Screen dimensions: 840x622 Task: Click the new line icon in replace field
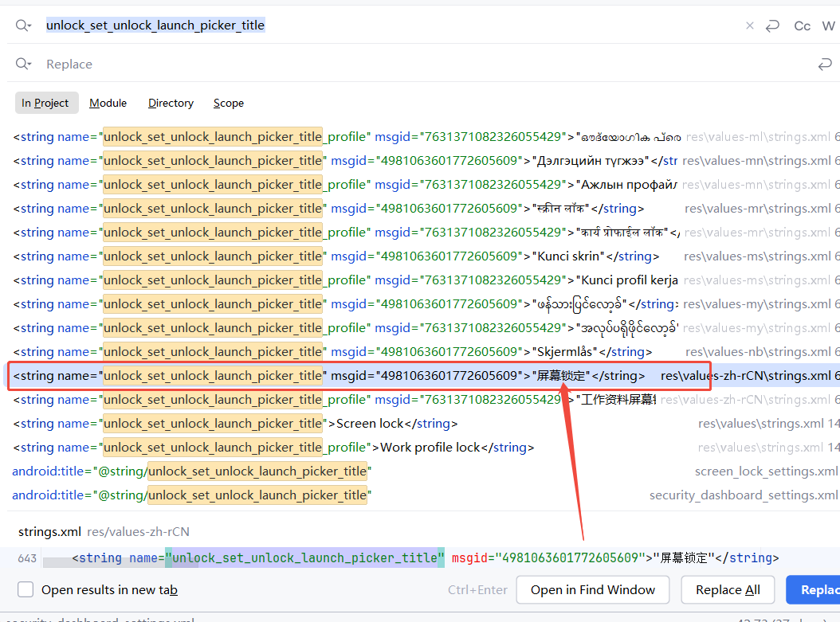click(825, 65)
